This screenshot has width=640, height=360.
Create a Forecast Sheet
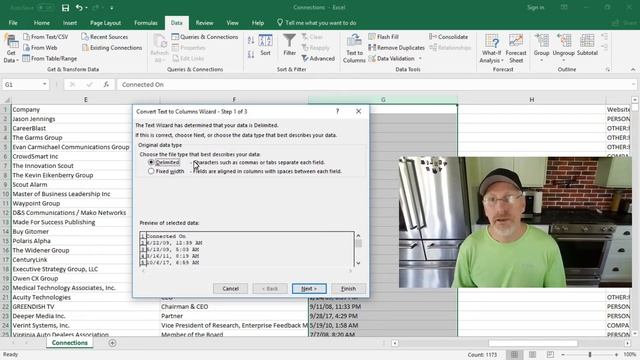point(516,49)
